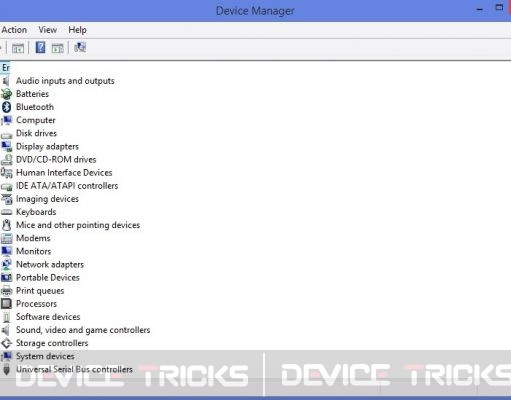Select the Storage controllers entry
The height and width of the screenshot is (400, 511).
52,343
